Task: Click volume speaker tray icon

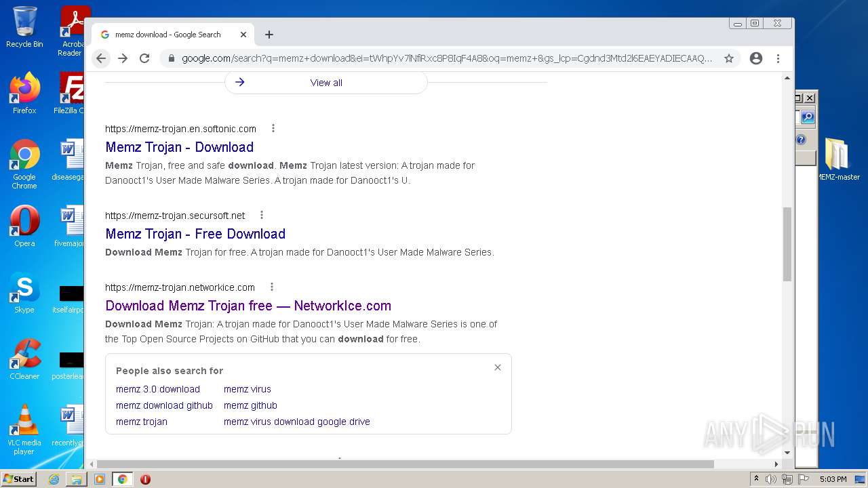Action: pyautogui.click(x=771, y=479)
